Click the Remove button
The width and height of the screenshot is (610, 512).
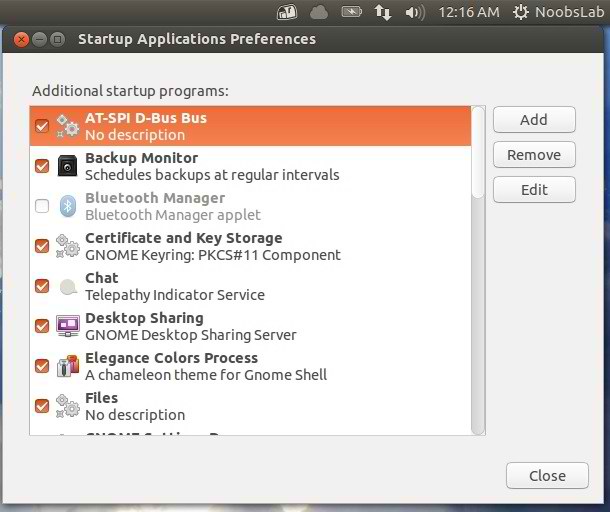tap(534, 155)
